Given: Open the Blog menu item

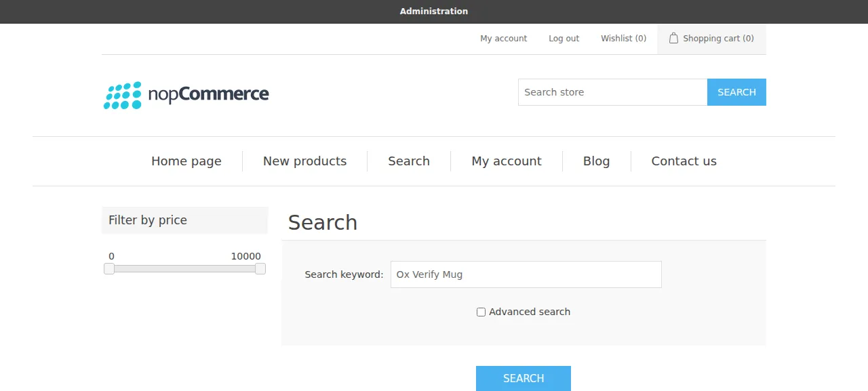Looking at the screenshot, I should pyautogui.click(x=596, y=161).
